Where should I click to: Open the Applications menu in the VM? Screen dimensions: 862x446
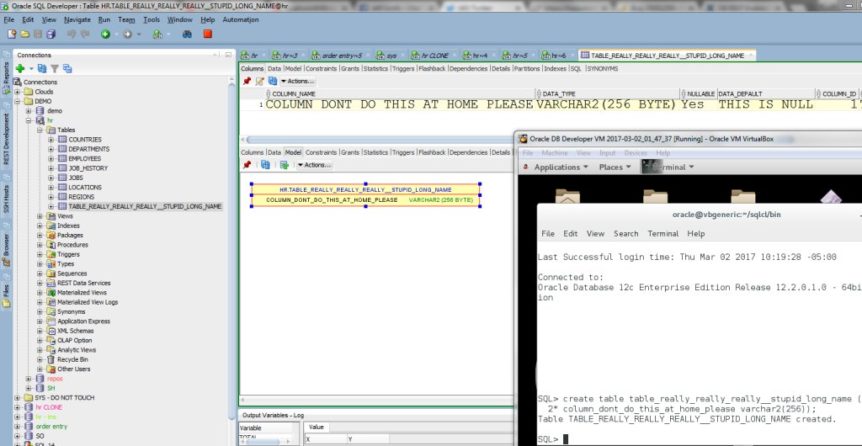tap(556, 167)
